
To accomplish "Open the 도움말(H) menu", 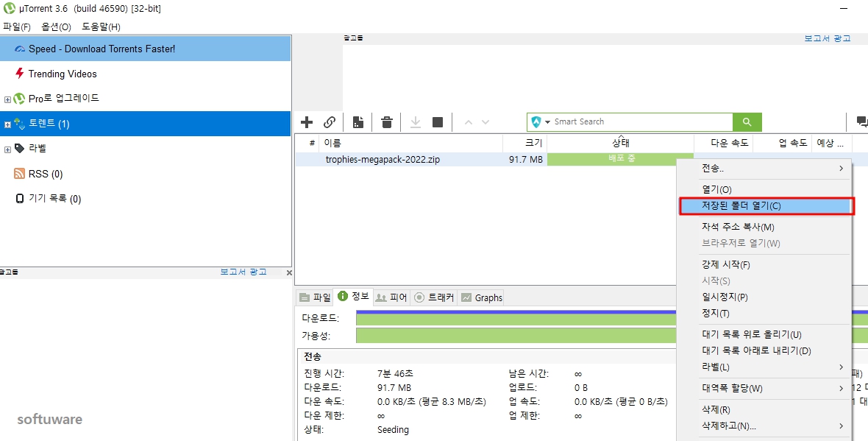I will coord(101,27).
